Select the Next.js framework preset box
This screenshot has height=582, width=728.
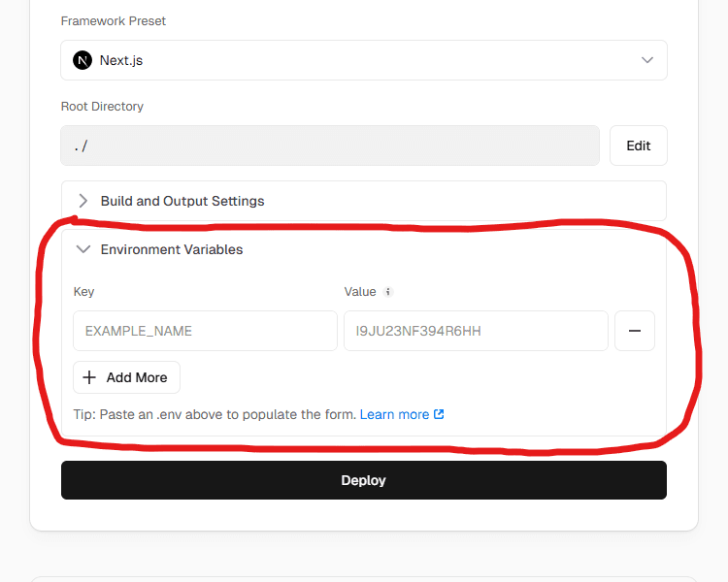363,60
